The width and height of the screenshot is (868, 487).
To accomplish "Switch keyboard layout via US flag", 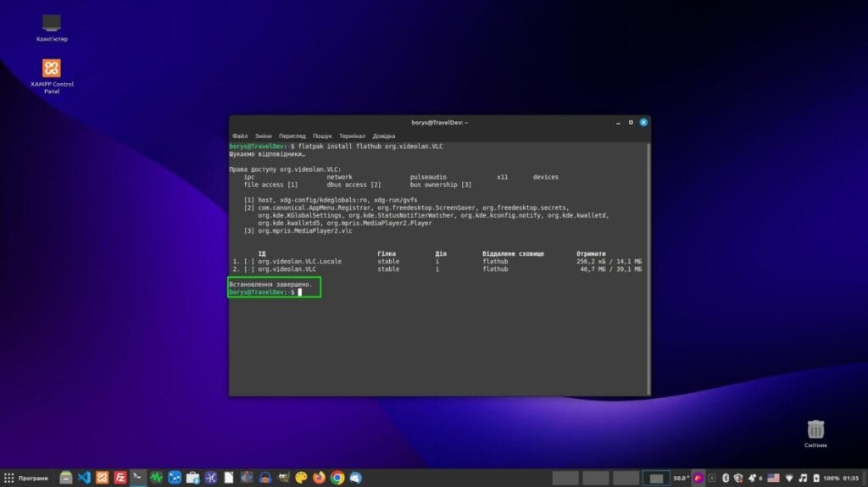I will point(773,479).
